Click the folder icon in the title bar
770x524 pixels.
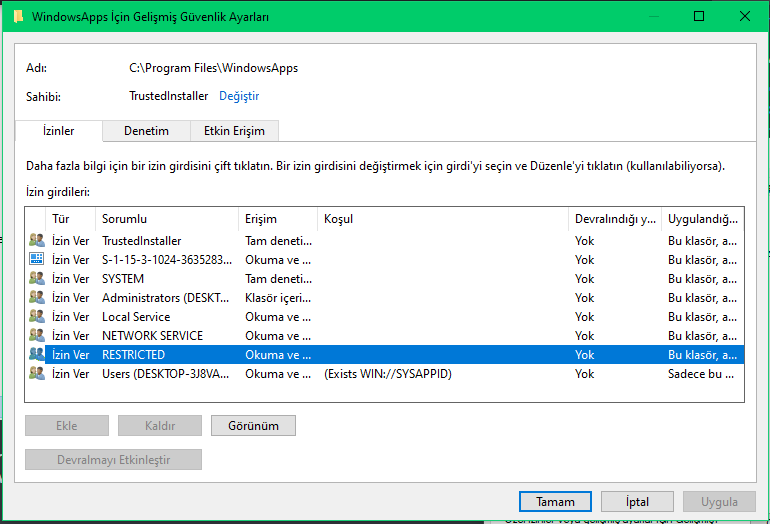18,17
